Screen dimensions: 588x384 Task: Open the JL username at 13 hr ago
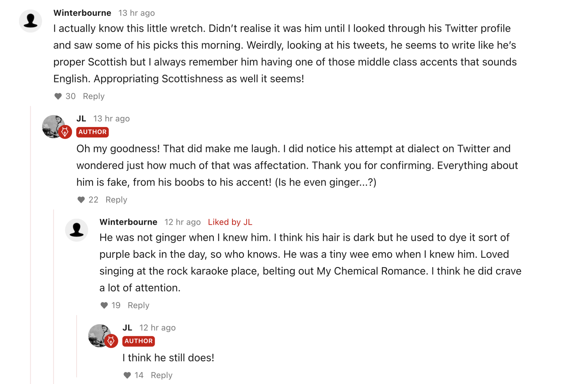click(x=81, y=119)
